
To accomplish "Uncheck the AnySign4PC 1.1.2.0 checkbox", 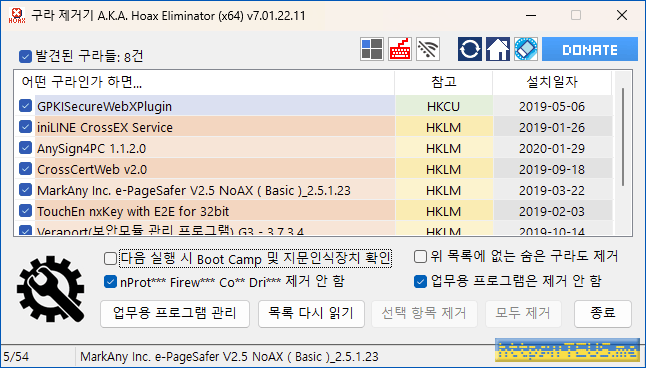I will tap(25, 148).
